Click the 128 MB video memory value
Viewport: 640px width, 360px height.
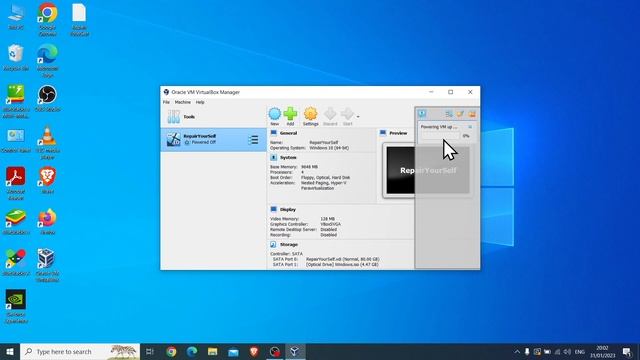(x=327, y=219)
